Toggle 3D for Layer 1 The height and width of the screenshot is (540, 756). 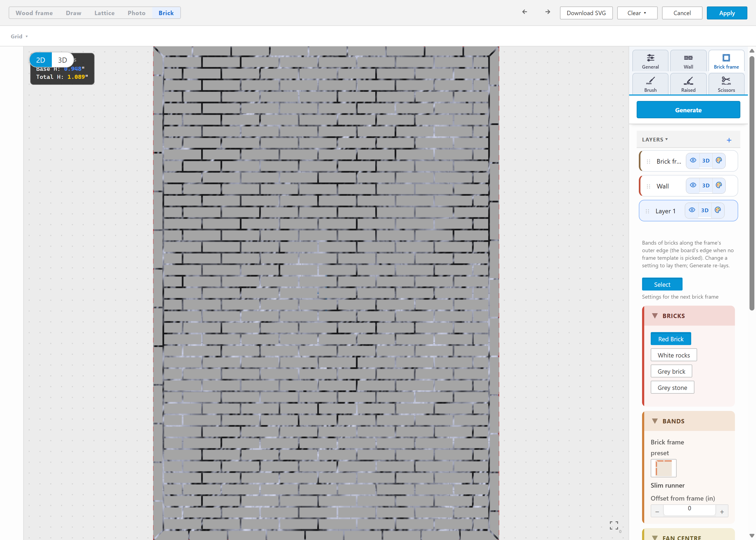coord(705,210)
